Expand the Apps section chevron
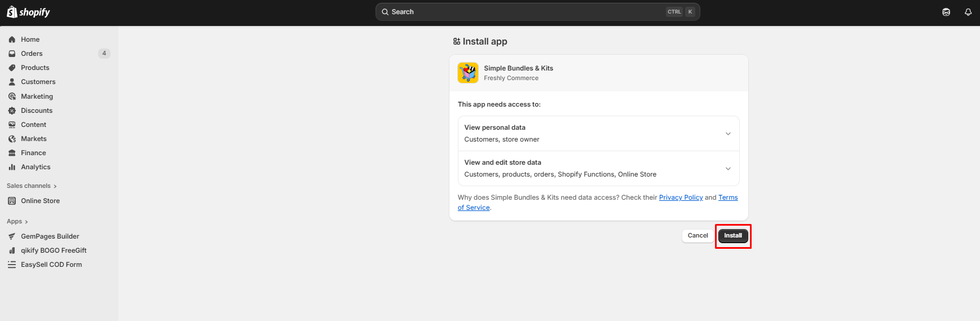This screenshot has width=980, height=321. tap(26, 222)
